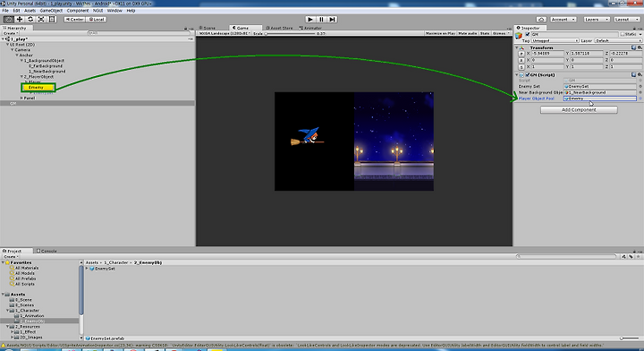
Task: Open the File menu
Action: (5, 11)
